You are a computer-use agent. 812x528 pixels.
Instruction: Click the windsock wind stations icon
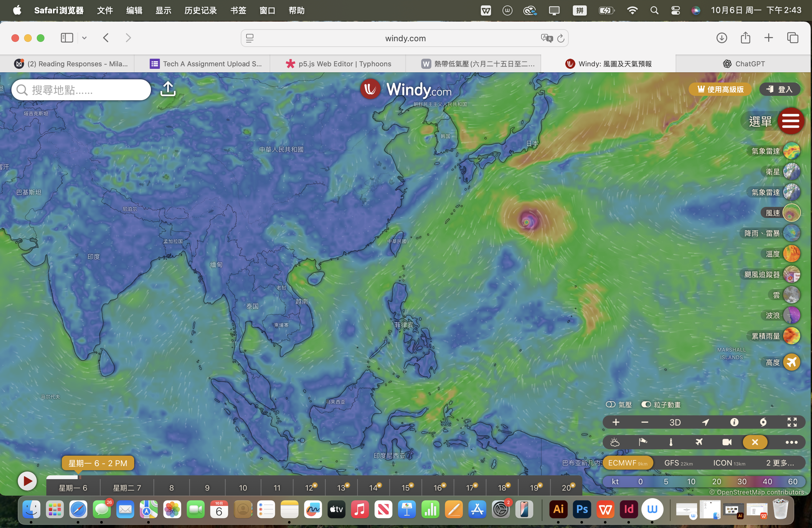tap(642, 442)
